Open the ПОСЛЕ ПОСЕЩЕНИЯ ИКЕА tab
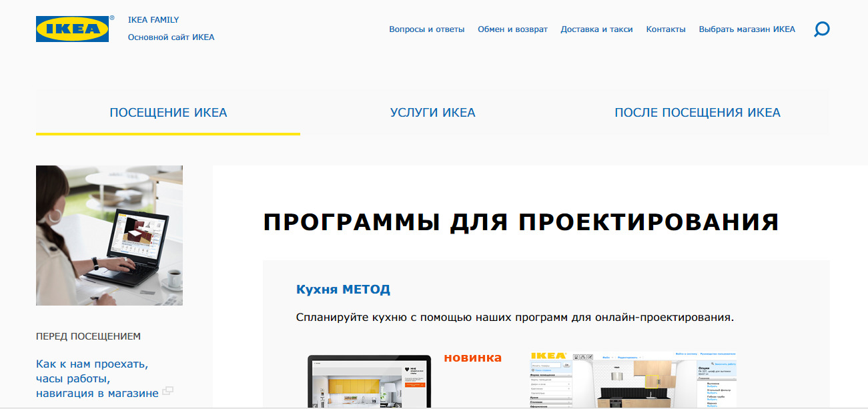 pos(697,113)
